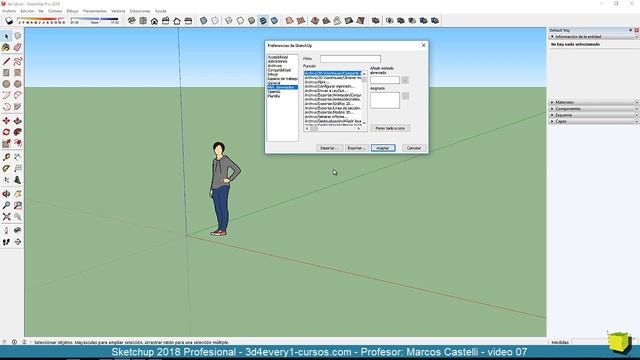Adjust the shadow time slider
The width and height of the screenshot is (640, 360).
pos(95,19)
